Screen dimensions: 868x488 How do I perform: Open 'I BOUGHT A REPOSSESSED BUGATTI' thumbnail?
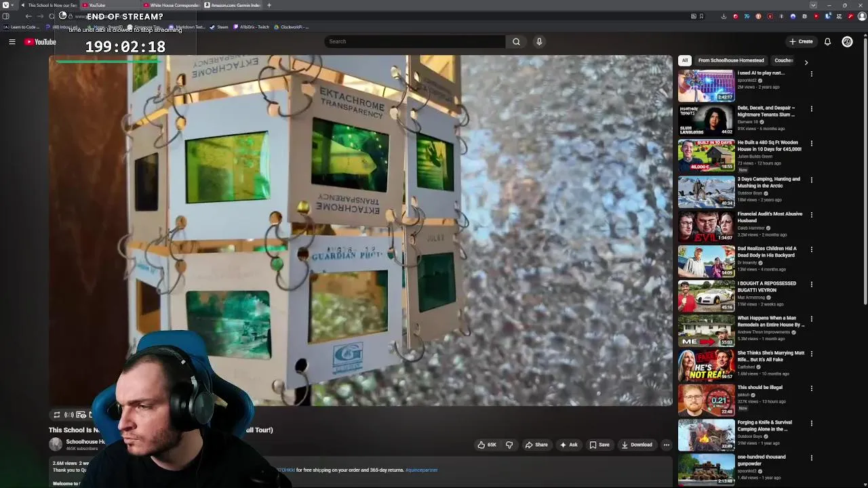[706, 296]
